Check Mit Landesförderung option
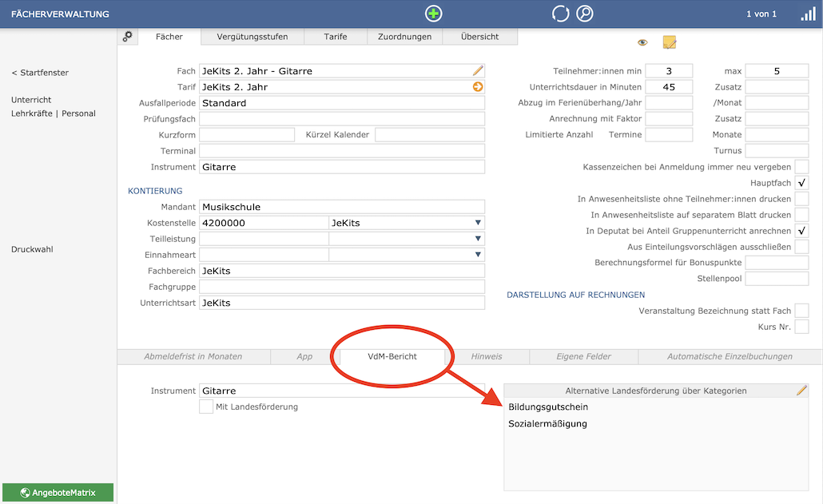Screen dimensions: 823x504 (x=206, y=407)
